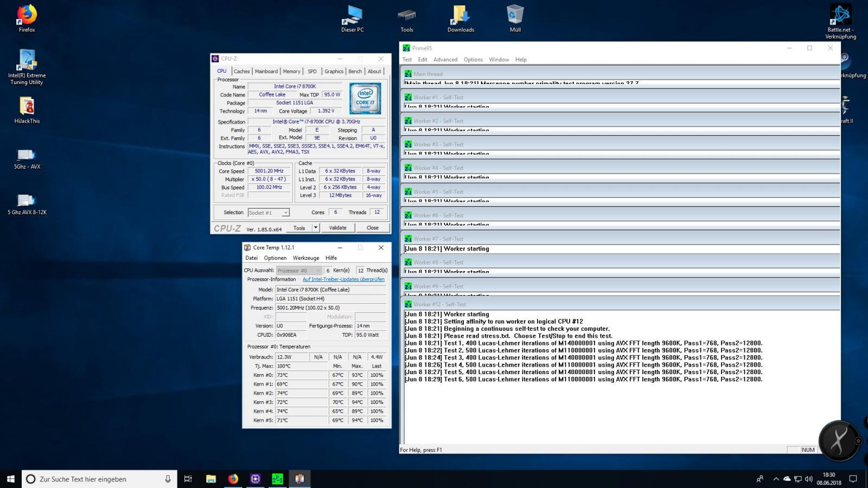Open the Window menu in Prime95

pos(499,60)
